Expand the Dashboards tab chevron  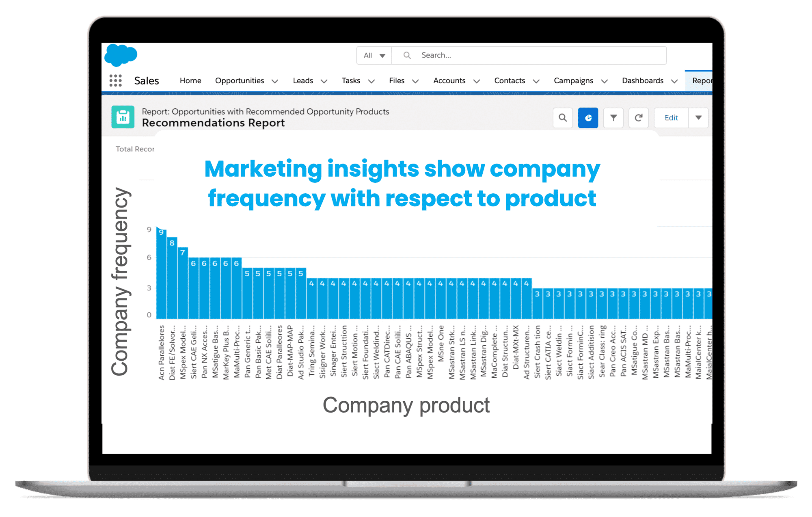[674, 81]
